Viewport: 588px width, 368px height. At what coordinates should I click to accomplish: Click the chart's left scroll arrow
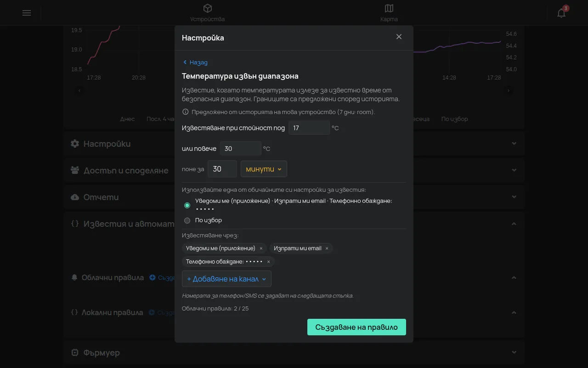click(79, 91)
